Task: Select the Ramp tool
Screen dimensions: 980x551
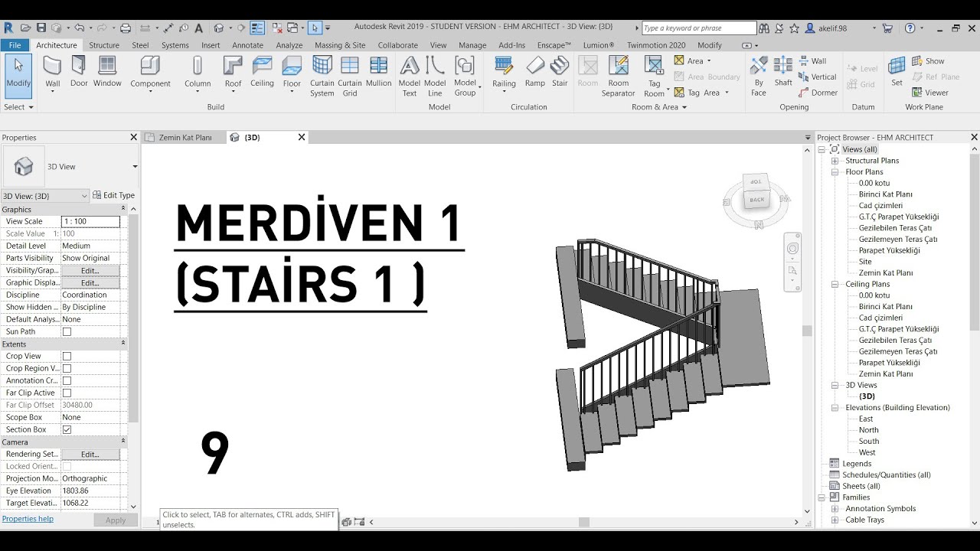Action: coord(535,72)
